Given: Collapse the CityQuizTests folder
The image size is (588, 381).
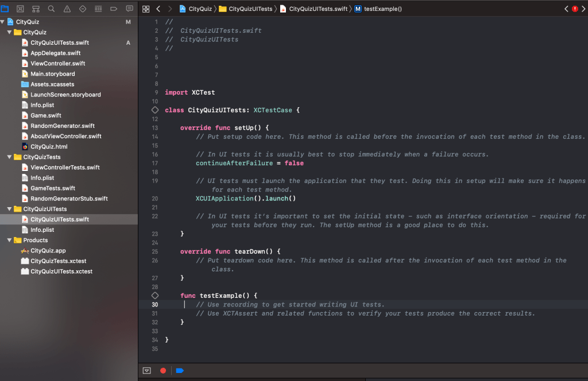Looking at the screenshot, I should [x=9, y=157].
